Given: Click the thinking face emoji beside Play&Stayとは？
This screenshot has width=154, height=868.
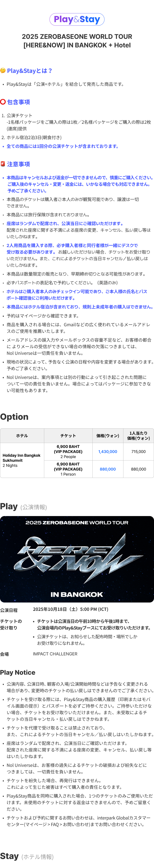Looking at the screenshot, I should (x=3, y=70).
